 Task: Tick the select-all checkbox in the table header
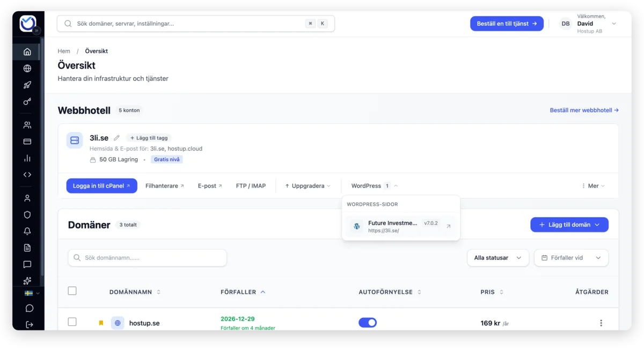72,291
